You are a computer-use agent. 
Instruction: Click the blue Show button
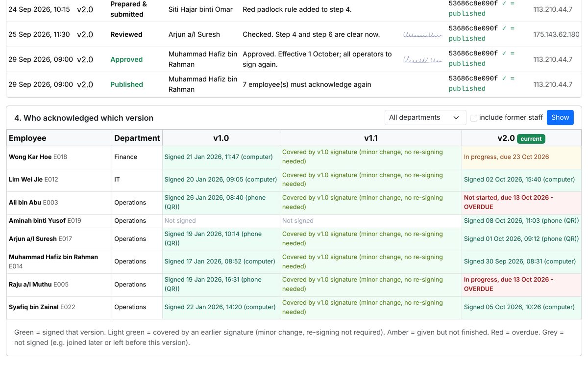point(560,117)
